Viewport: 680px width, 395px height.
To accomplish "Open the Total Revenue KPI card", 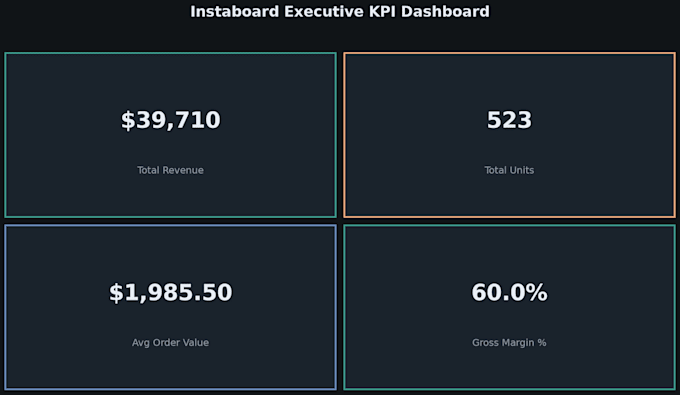I will coord(170,135).
